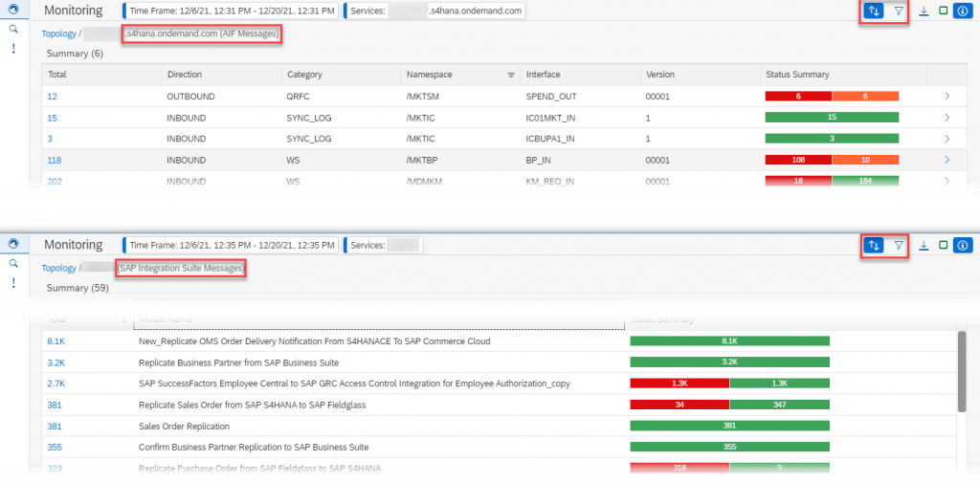980x482 pixels.
Task: Toggle the info button in the AIF Messages panel
Action: (x=963, y=11)
